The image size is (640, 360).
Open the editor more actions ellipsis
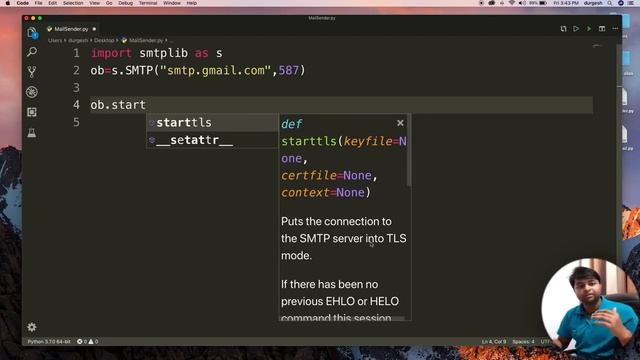[x=615, y=29]
